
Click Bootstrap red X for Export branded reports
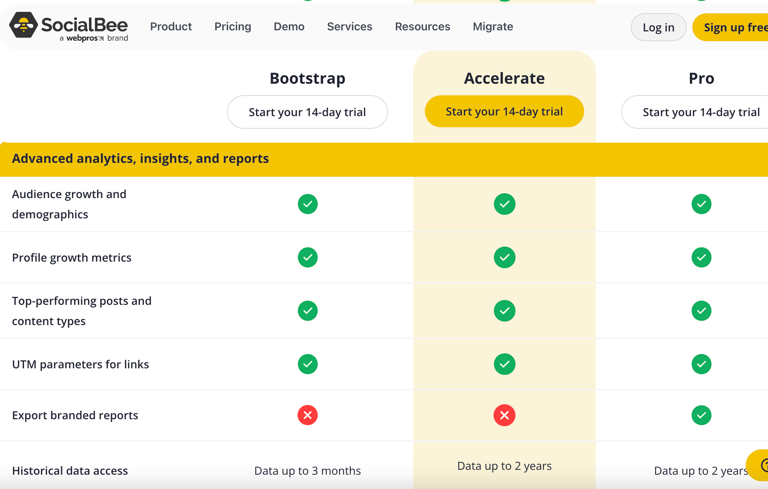[307, 415]
